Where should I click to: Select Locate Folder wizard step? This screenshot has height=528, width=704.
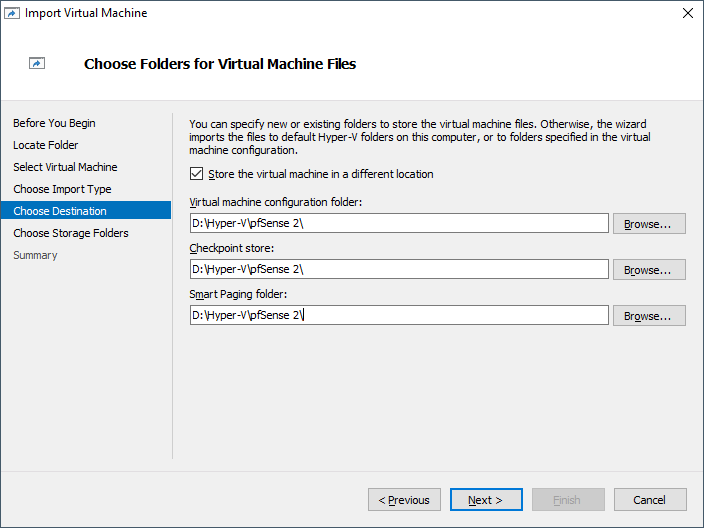click(x=45, y=145)
